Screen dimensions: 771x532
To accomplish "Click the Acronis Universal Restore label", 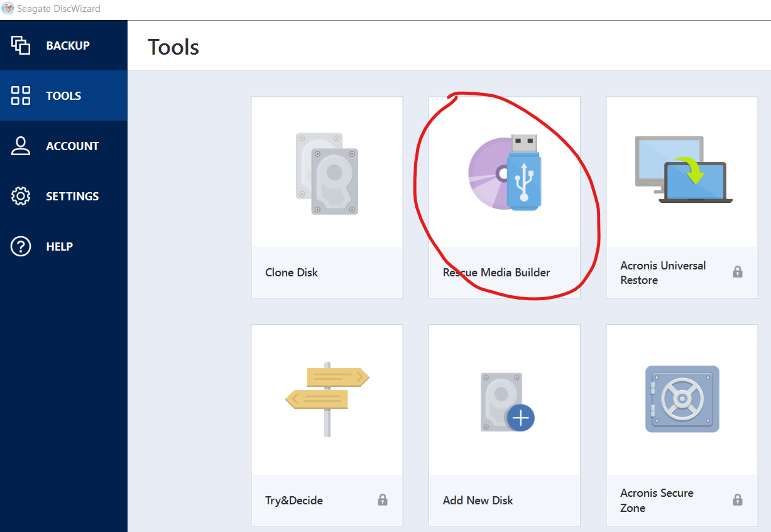I will (663, 273).
